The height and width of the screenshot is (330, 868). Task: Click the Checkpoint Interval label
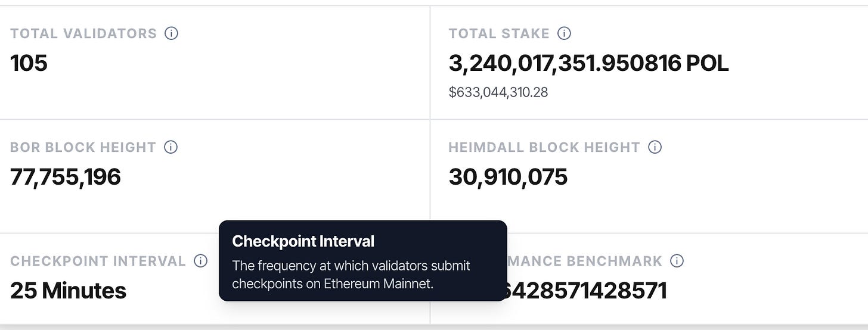(x=98, y=261)
